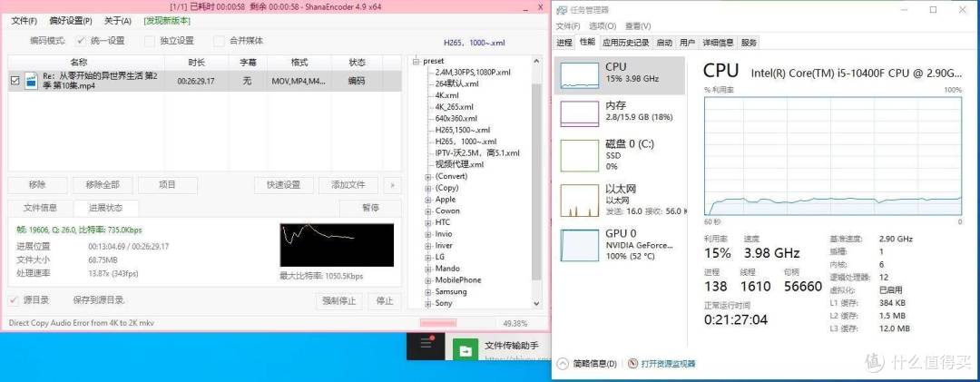
Task: Select the 以太网 performance item
Action: (620, 200)
